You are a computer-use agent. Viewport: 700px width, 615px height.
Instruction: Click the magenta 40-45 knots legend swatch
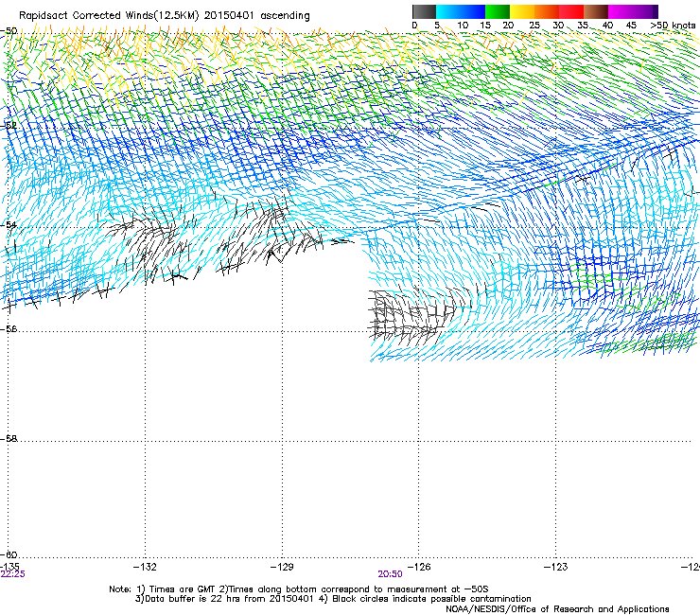(x=621, y=11)
